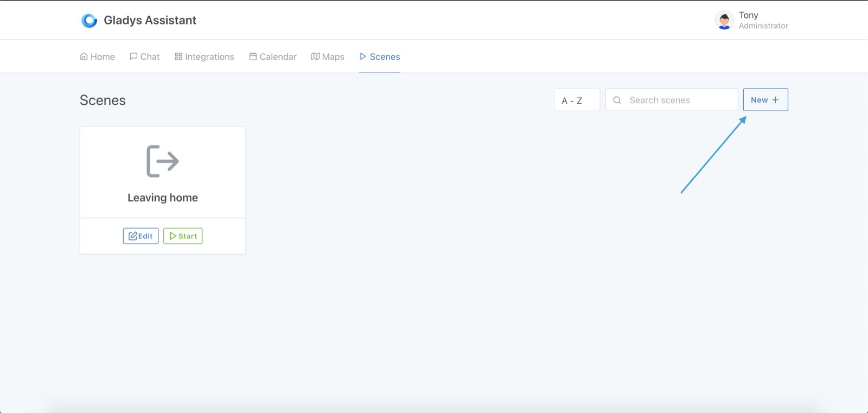Click the Gladys Assistant logo icon

(89, 21)
